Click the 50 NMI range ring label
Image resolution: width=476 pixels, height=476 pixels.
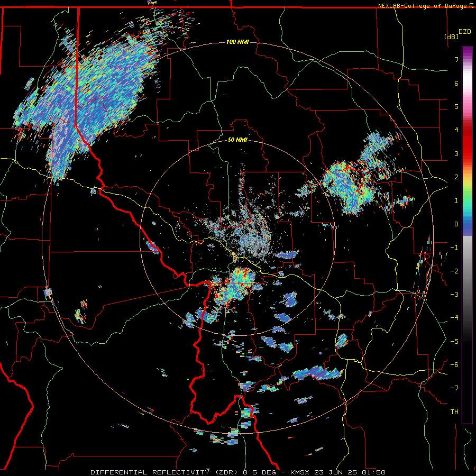click(237, 140)
